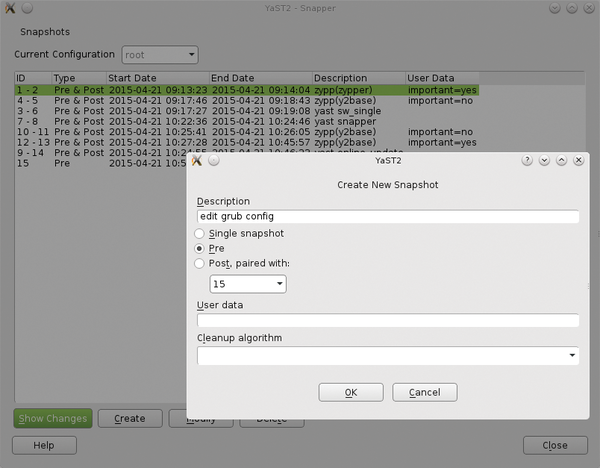
Task: Click the End Date column header
Action: coord(261,78)
